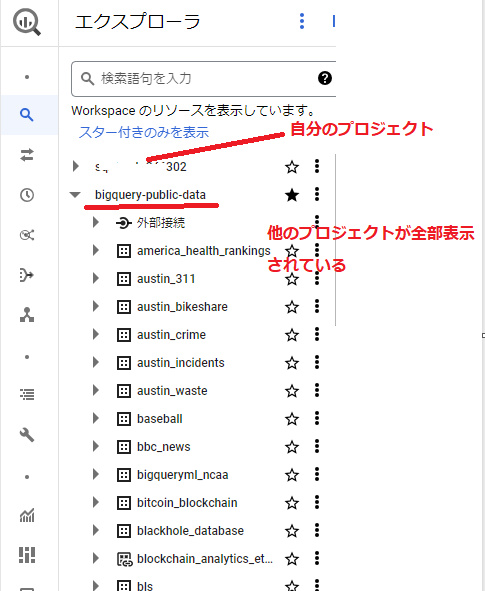
Task: Open Partner Center nodes icon in sidebar
Action: (27, 315)
